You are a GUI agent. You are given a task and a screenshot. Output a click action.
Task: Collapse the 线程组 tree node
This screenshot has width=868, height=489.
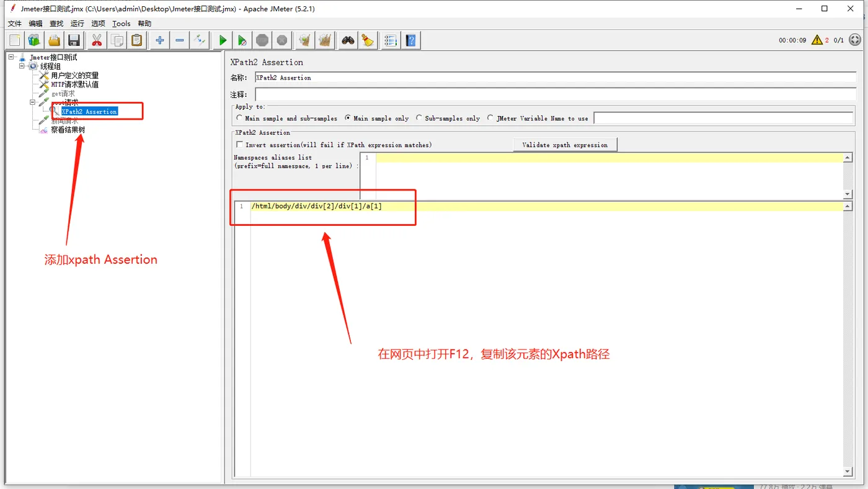click(x=22, y=66)
